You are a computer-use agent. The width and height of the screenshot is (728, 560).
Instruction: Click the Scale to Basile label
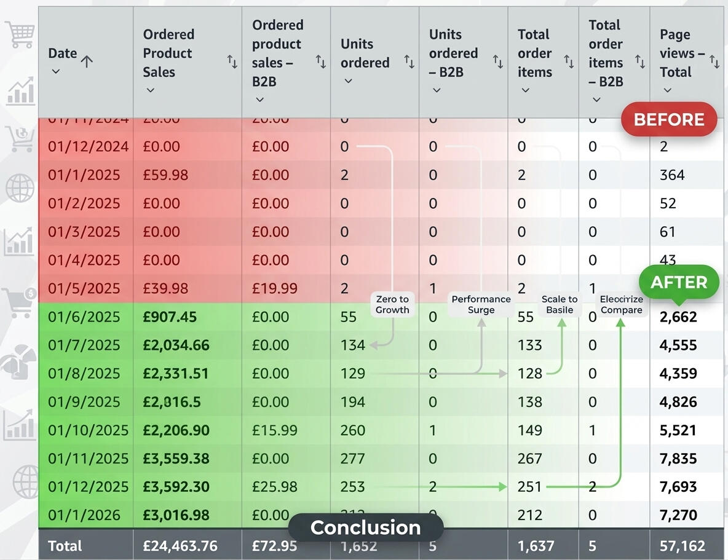coord(560,304)
